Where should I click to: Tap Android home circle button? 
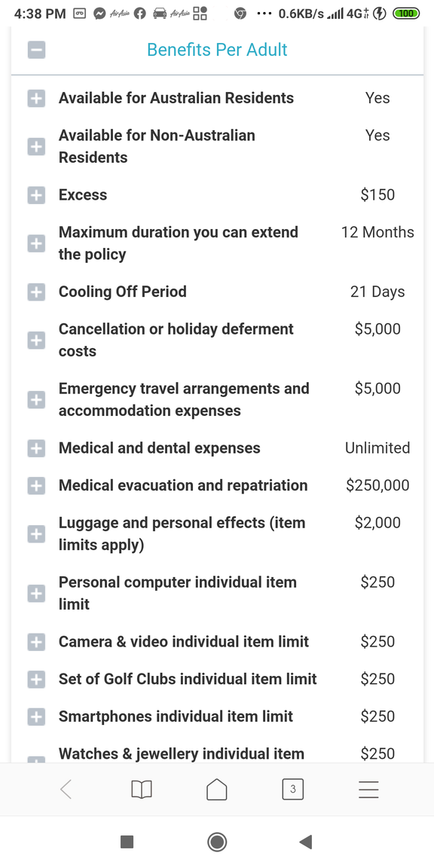pos(217,842)
